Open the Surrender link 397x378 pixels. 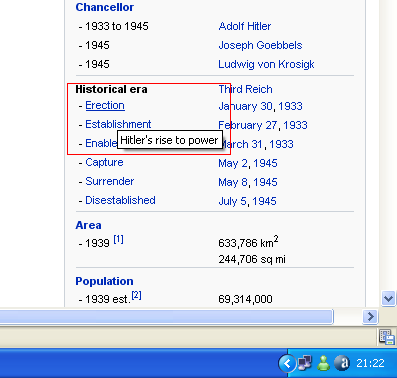tap(110, 181)
